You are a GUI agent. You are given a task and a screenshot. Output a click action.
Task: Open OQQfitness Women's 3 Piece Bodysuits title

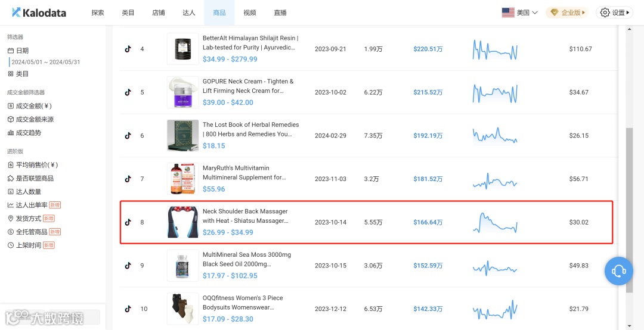tap(243, 303)
